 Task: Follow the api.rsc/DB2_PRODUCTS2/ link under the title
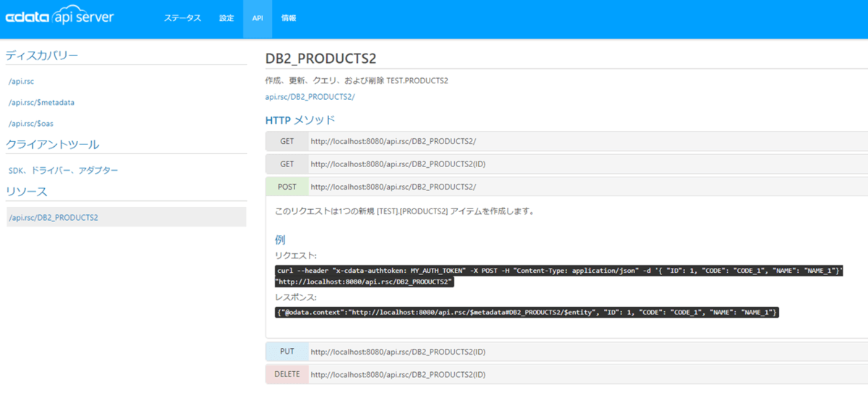tap(310, 96)
